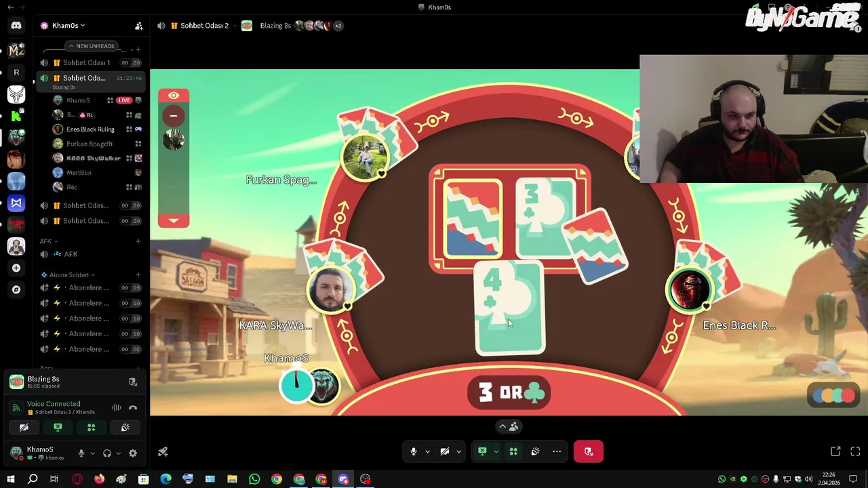This screenshot has width=868, height=488.
Task: Toggle camera in bottom call bar
Action: pos(445,451)
